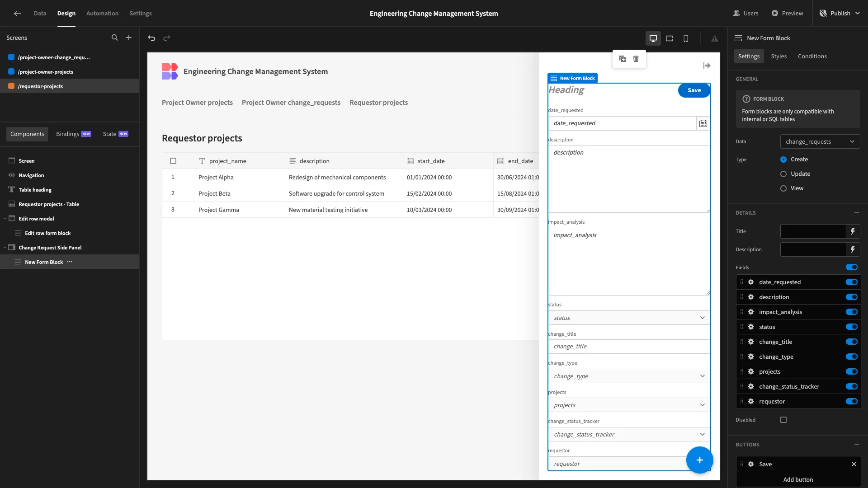
Task: Open the Users button
Action: tap(745, 13)
